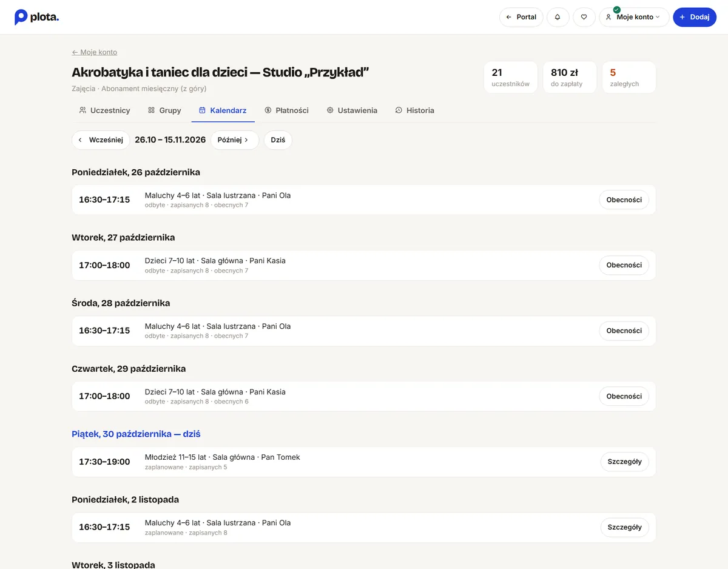Click the page title Akrobatyka i taniec
The width and height of the screenshot is (728, 569).
(220, 72)
